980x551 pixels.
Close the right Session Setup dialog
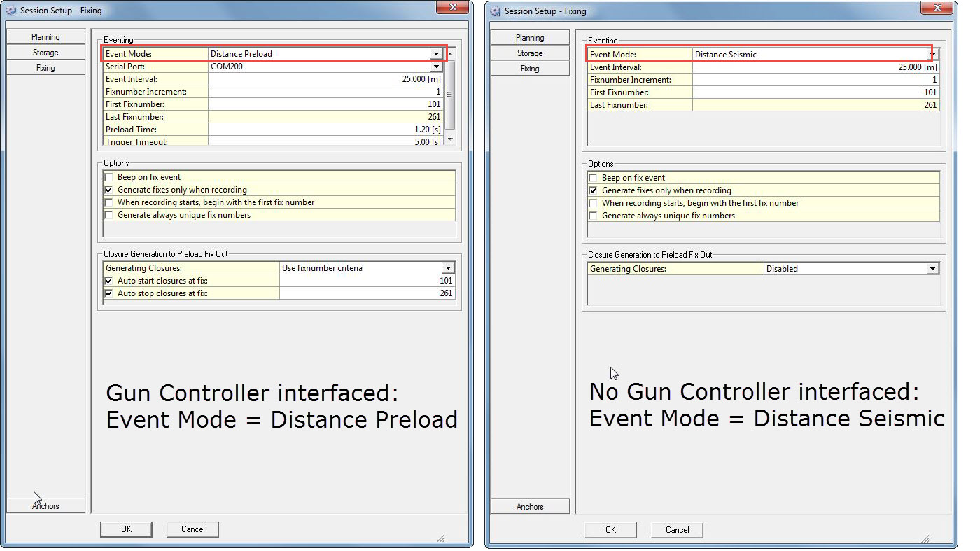937,6
